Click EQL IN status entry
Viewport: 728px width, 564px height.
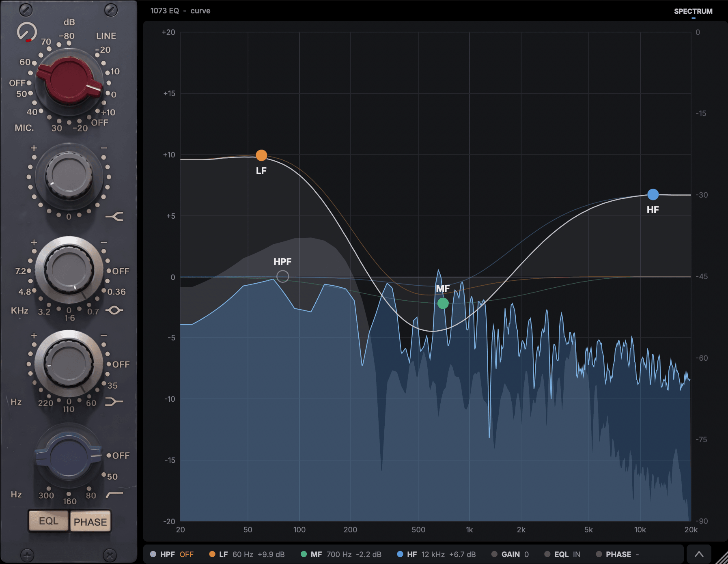562,554
